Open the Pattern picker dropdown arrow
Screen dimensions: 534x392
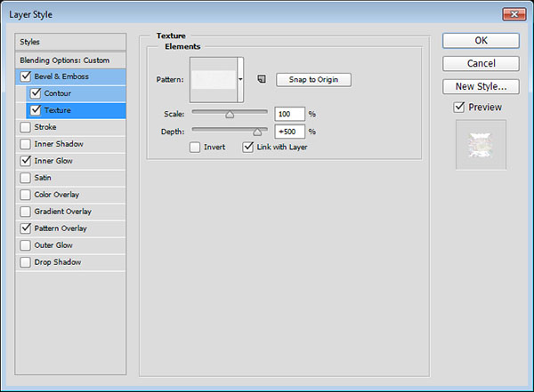point(240,79)
